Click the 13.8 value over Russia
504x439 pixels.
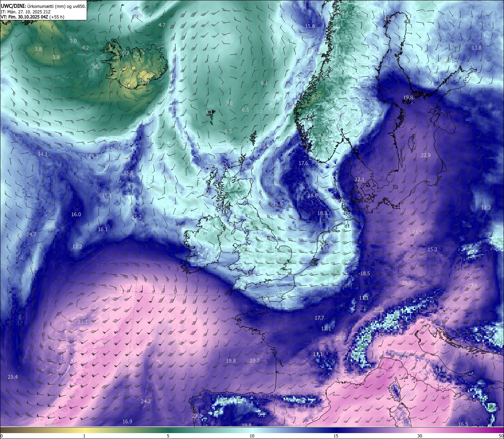pyautogui.click(x=476, y=48)
